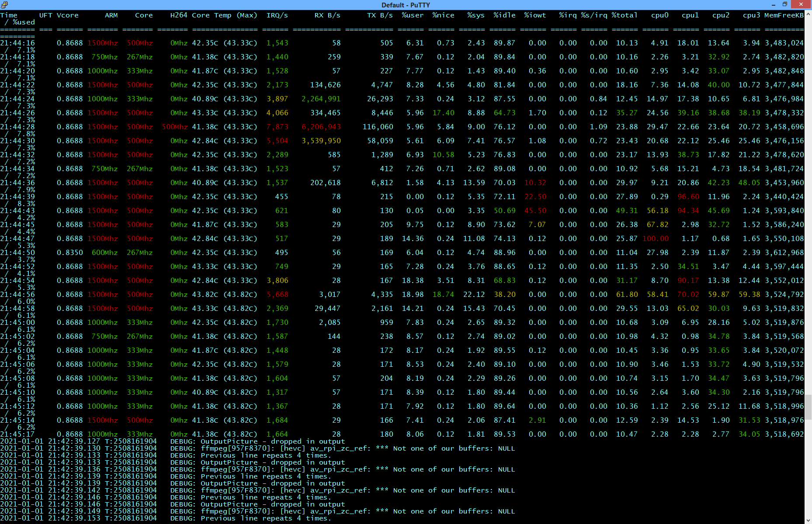Click the red 6,206,943 RX value
Image resolution: width=812 pixels, height=524 pixels.
(321, 127)
